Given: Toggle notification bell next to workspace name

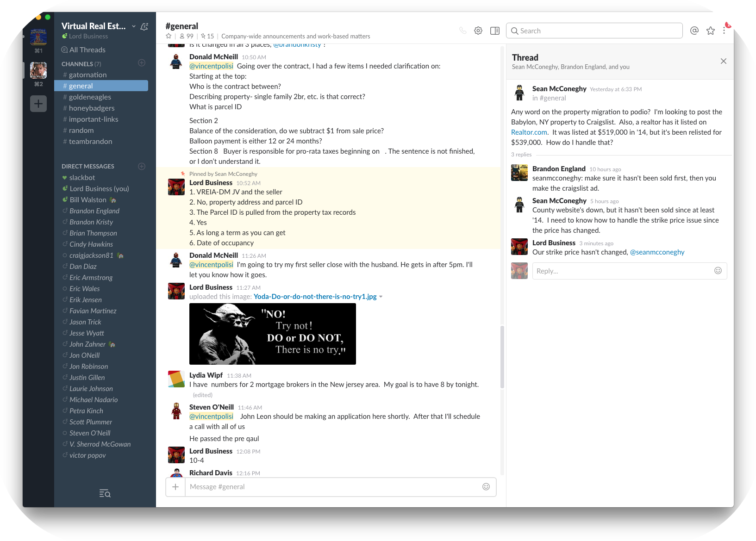Looking at the screenshot, I should pos(144,26).
